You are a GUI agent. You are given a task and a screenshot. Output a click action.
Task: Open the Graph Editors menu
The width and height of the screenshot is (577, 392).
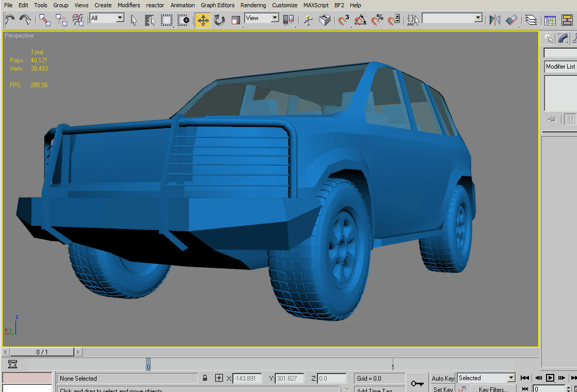coord(217,5)
